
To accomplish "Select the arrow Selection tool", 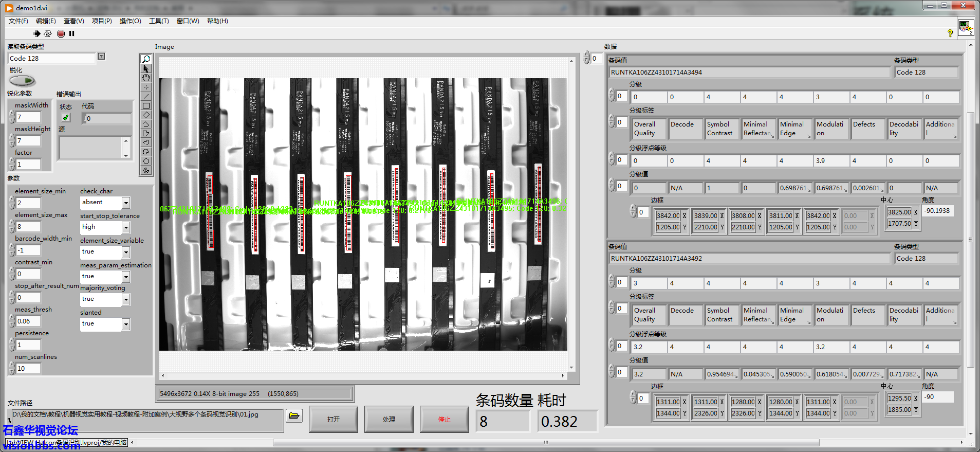I will (x=146, y=68).
